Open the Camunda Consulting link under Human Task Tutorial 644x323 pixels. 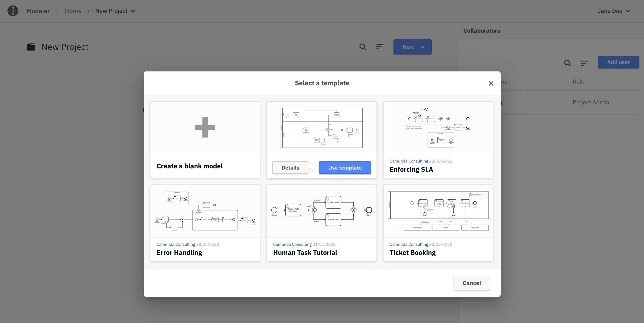click(292, 244)
